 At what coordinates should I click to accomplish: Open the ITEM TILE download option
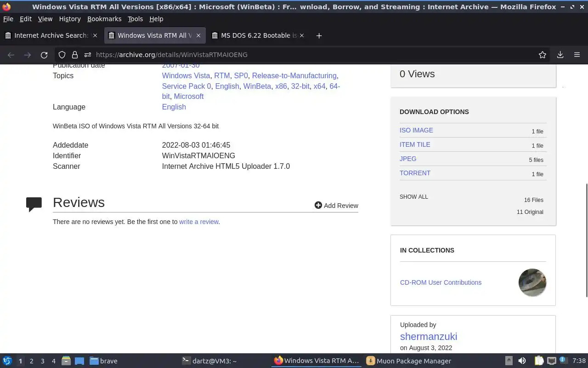415,144
